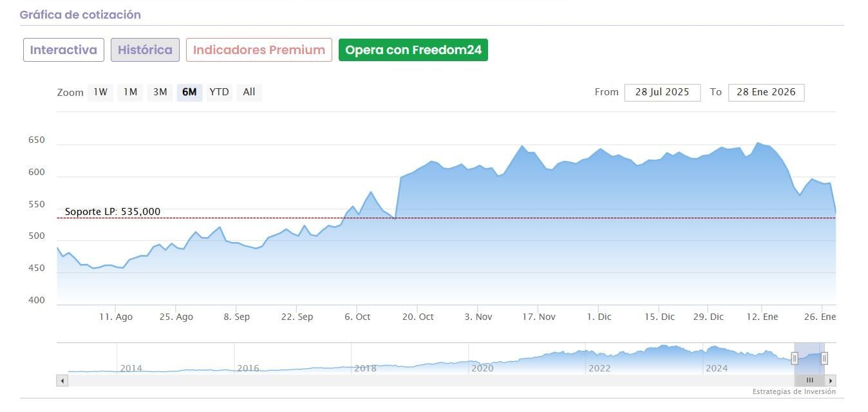The height and width of the screenshot is (412, 868).
Task: Click the From date field
Action: tap(662, 92)
